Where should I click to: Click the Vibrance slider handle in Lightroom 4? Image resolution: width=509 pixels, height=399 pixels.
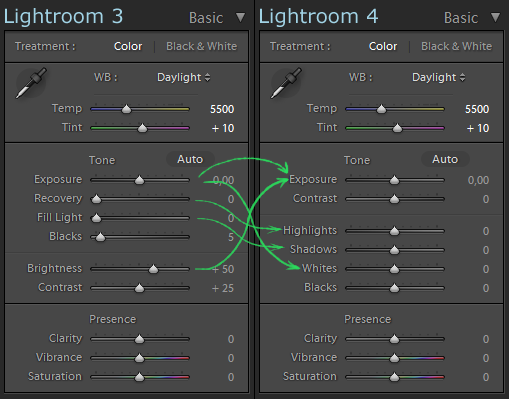[x=394, y=358]
